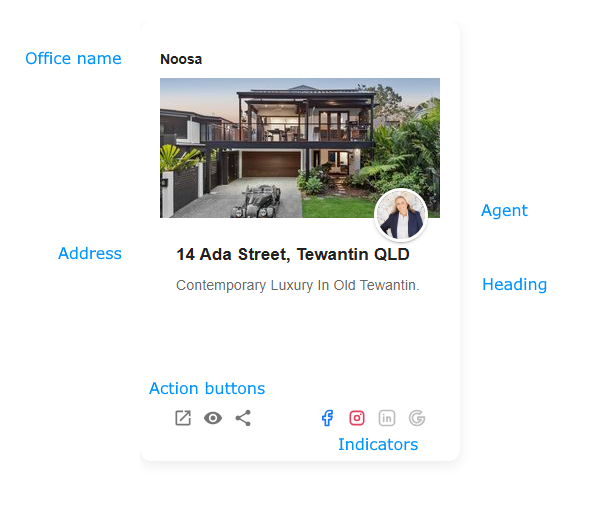The height and width of the screenshot is (505, 609).
Task: Click the blue Address annotation label
Action: [90, 253]
